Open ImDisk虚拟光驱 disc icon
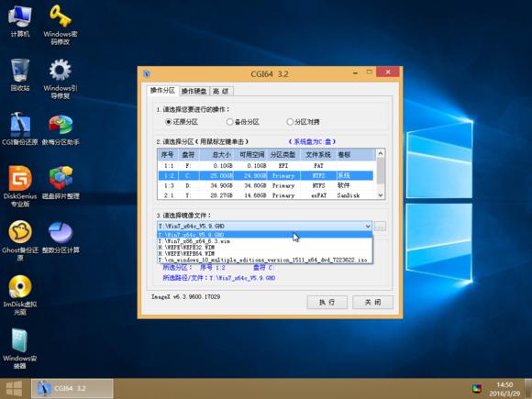 pyautogui.click(x=20, y=294)
